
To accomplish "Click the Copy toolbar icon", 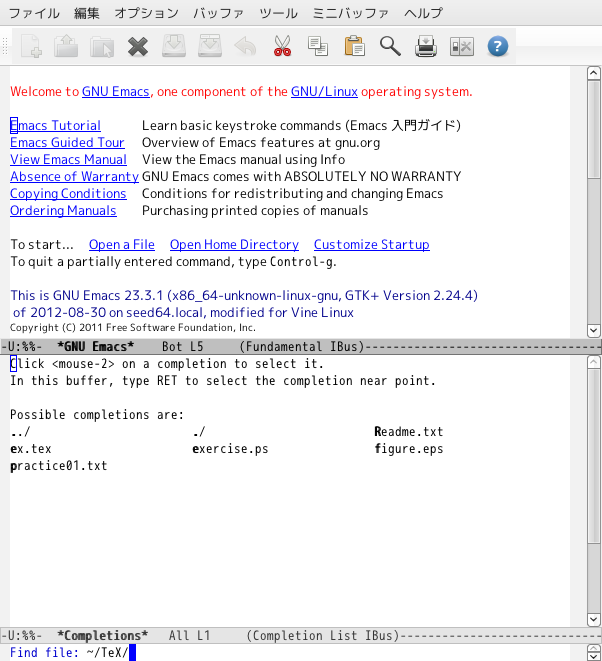I will coord(318,46).
